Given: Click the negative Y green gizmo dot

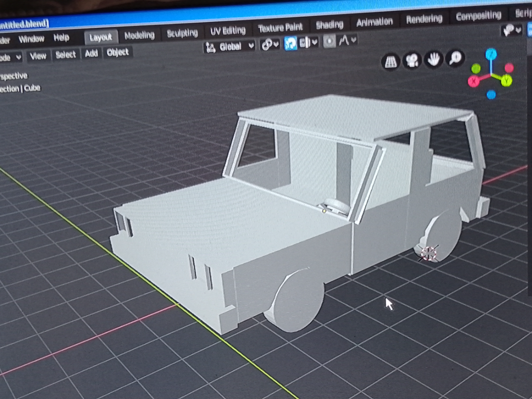Looking at the screenshot, I should pos(476,68).
